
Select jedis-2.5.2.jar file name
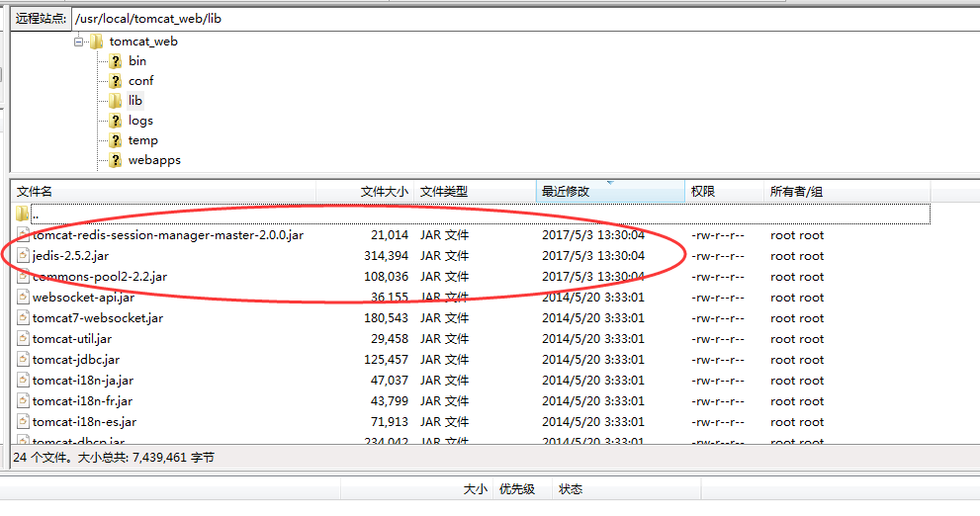[70, 256]
